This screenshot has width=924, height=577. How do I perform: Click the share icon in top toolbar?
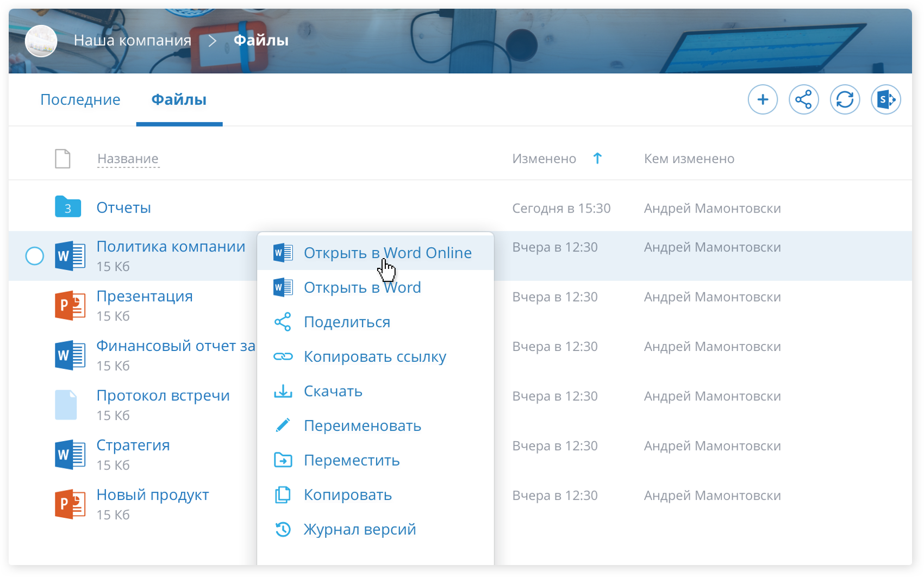click(803, 99)
